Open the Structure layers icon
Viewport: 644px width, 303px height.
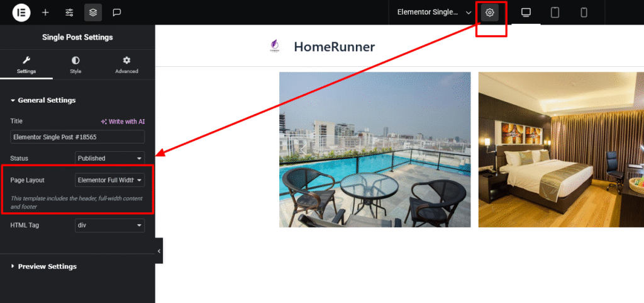(x=93, y=13)
